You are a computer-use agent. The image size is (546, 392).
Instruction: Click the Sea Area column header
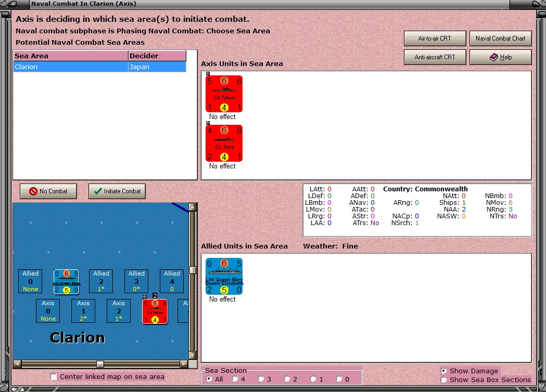71,56
